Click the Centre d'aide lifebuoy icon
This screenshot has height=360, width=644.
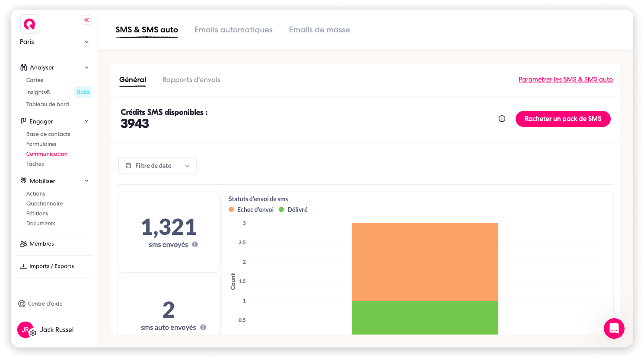[22, 303]
